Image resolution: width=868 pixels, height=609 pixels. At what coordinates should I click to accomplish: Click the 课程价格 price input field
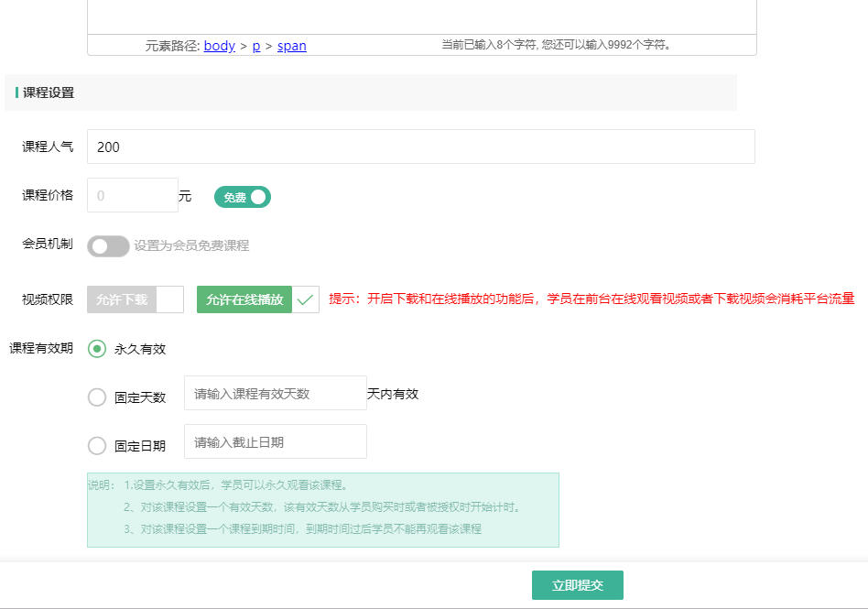coord(132,195)
